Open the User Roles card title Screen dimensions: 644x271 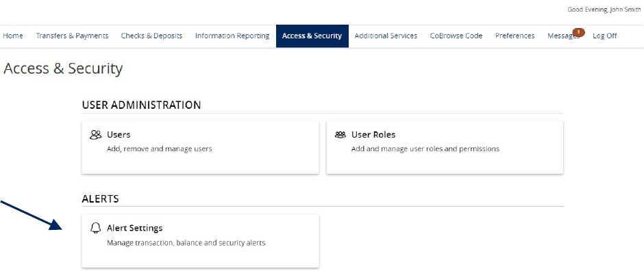click(x=373, y=135)
